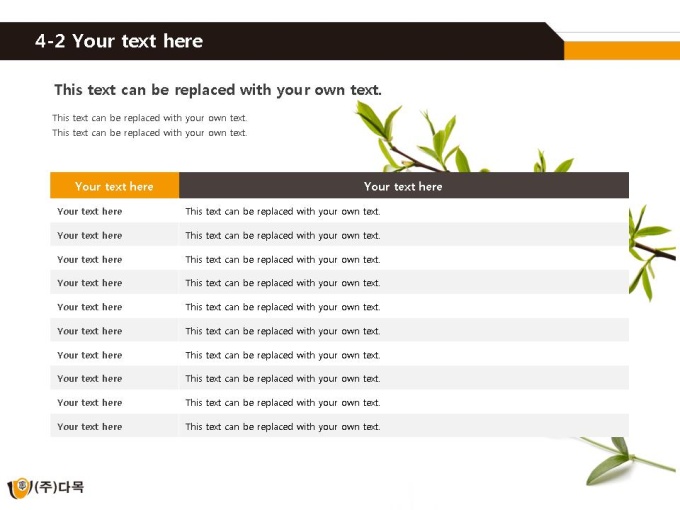Click the first subtitle line under heading
Image resolution: width=680 pixels, height=510 pixels.
pyautogui.click(x=150, y=118)
